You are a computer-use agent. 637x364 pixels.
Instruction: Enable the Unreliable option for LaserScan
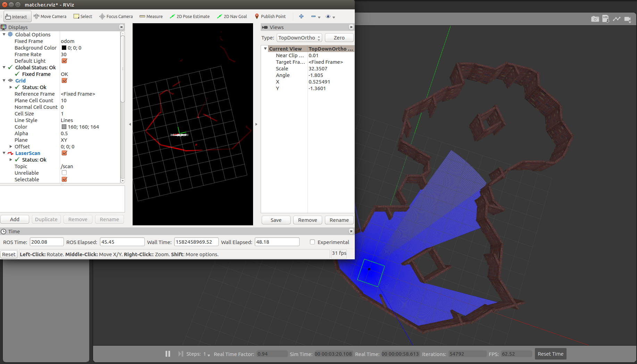click(x=64, y=173)
